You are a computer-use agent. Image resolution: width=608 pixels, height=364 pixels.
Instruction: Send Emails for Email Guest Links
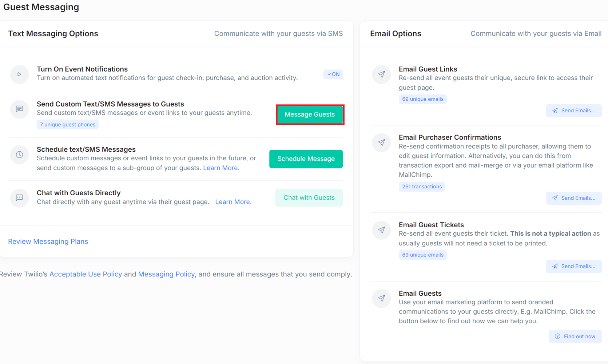[573, 111]
